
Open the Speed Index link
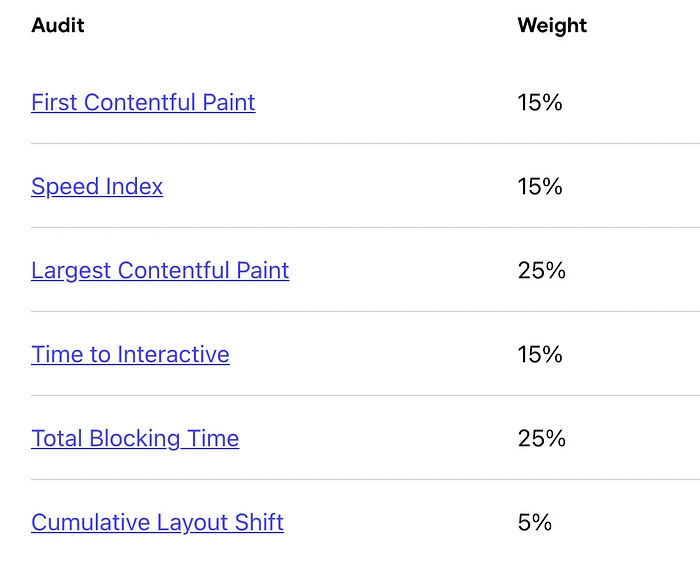pyautogui.click(x=97, y=186)
